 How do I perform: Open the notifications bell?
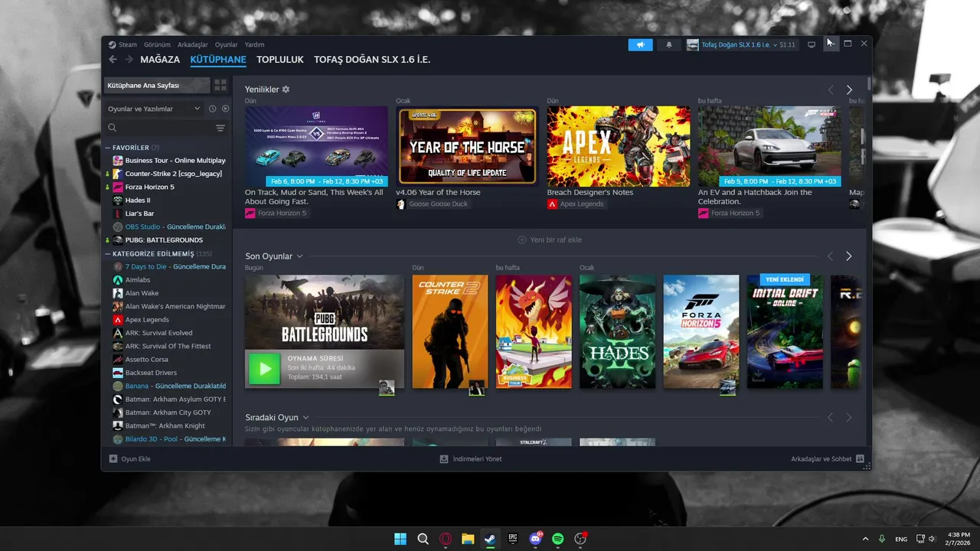point(668,44)
